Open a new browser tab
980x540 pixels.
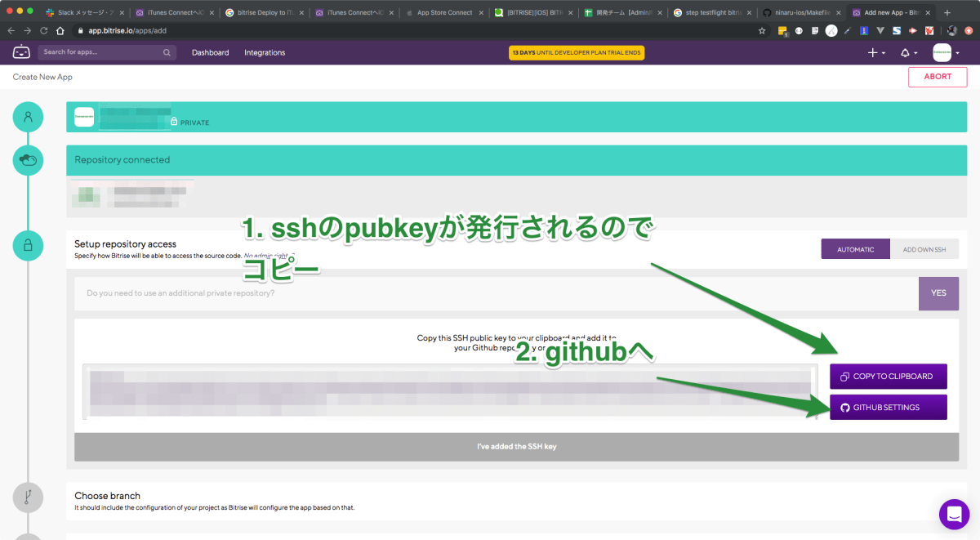tap(947, 12)
